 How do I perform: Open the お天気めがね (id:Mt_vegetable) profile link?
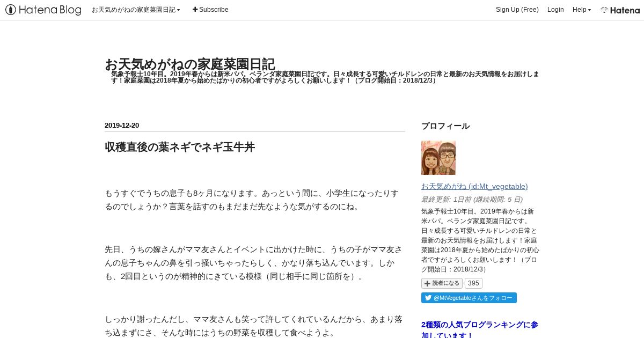pyautogui.click(x=474, y=186)
